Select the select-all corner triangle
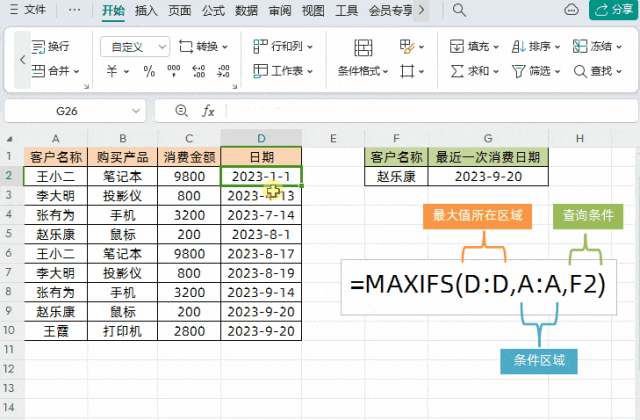 [x=9, y=139]
